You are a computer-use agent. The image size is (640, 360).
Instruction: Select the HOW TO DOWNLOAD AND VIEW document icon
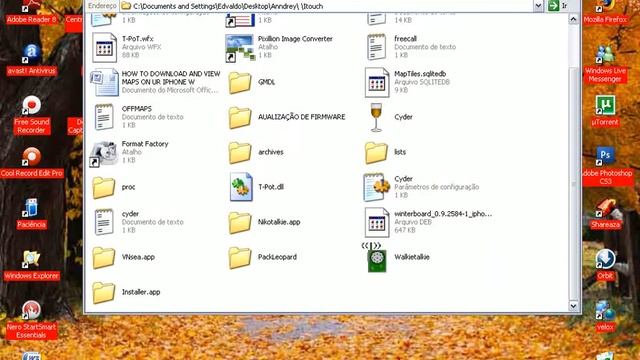tap(104, 82)
